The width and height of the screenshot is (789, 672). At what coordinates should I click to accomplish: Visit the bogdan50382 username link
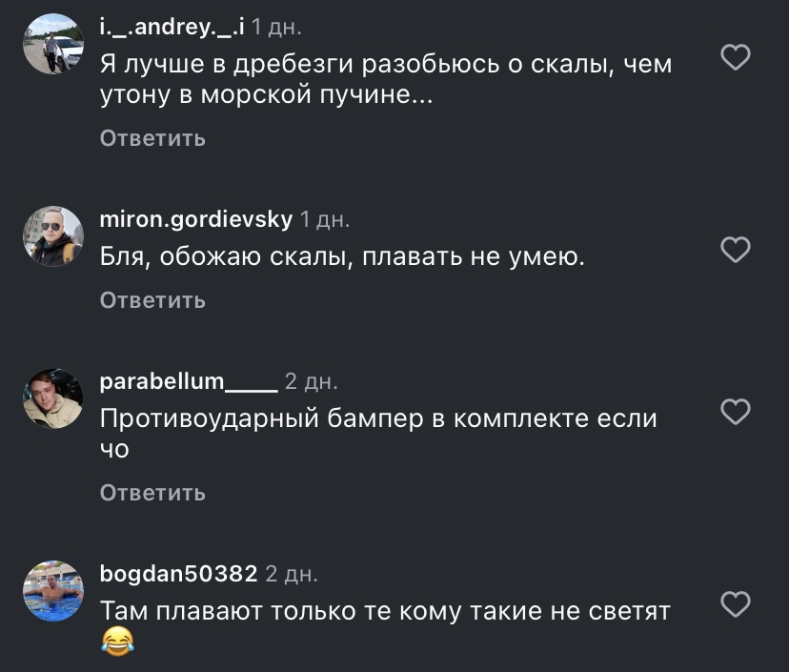(x=178, y=574)
